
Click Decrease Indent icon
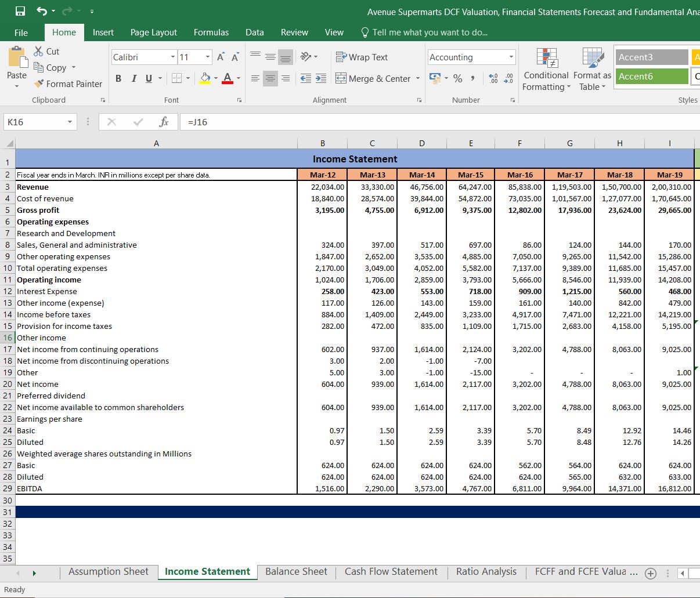click(306, 78)
